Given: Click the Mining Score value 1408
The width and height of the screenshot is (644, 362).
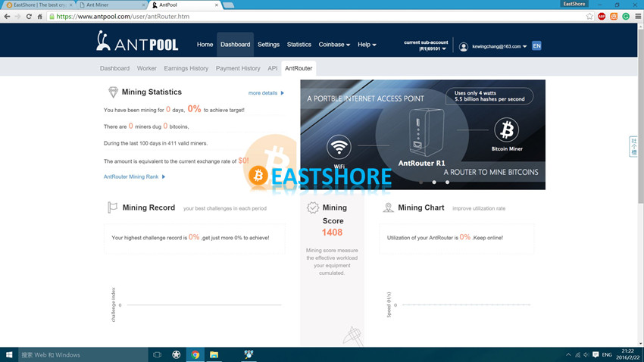Looking at the screenshot, I should [332, 232].
